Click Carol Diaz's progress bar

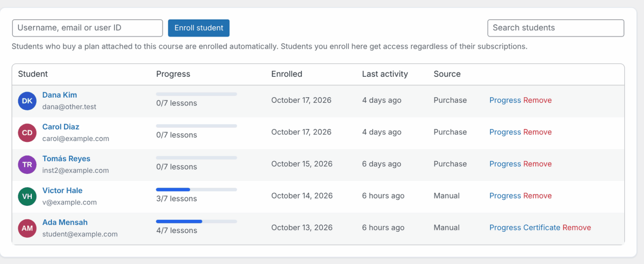(x=196, y=126)
